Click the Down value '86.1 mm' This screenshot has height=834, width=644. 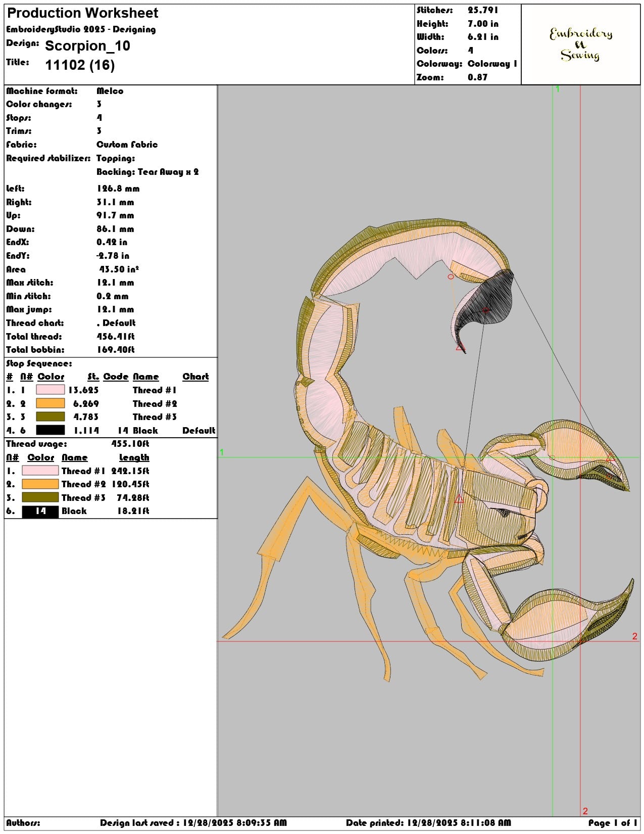pyautogui.click(x=115, y=229)
